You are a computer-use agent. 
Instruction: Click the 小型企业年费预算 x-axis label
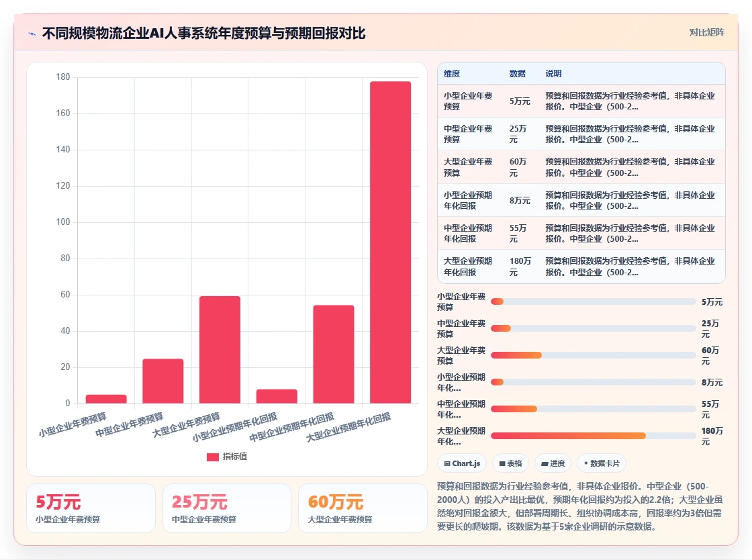pyautogui.click(x=73, y=425)
